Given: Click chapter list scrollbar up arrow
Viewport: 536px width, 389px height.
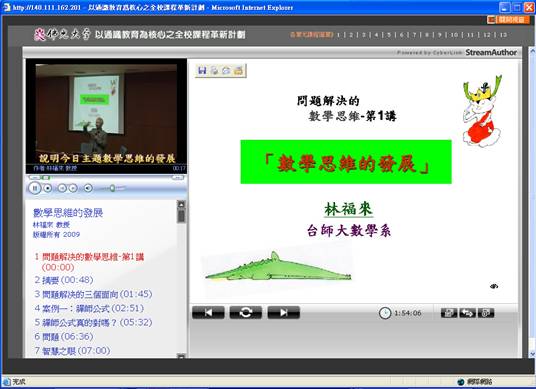Looking at the screenshot, I should (x=181, y=204).
